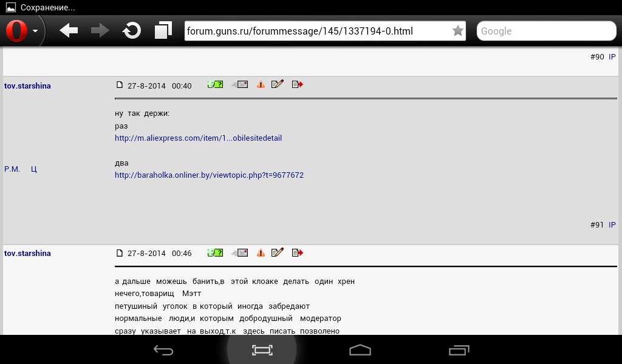Screen dimensions: 622x364
Task: View profile icon in the 00:40 post
Action: [x=215, y=85]
